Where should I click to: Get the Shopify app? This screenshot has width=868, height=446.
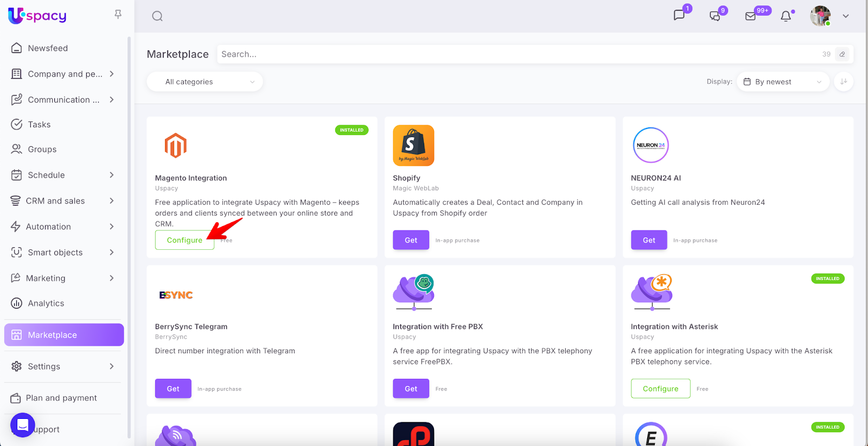[x=411, y=240]
